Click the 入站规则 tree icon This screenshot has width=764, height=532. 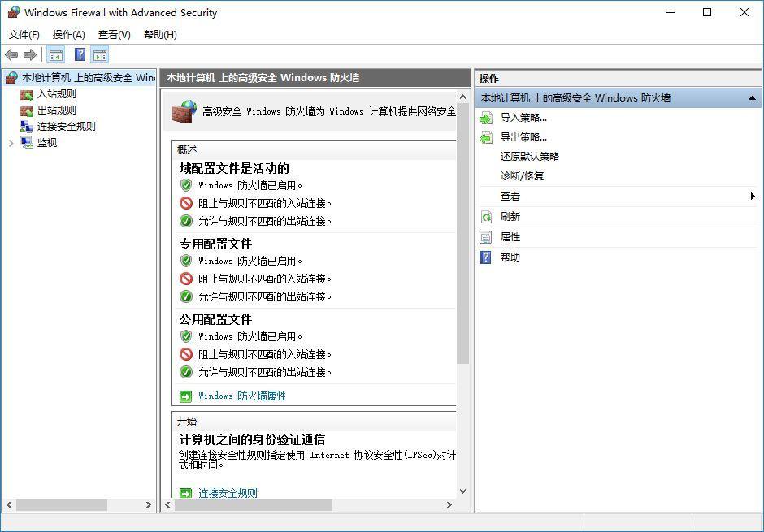point(27,94)
